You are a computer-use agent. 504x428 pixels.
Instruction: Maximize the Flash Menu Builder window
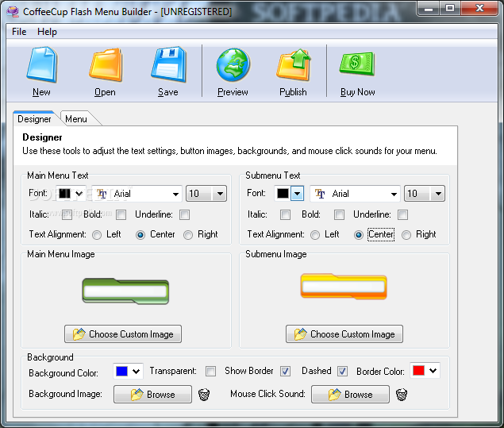tap(450, 9)
